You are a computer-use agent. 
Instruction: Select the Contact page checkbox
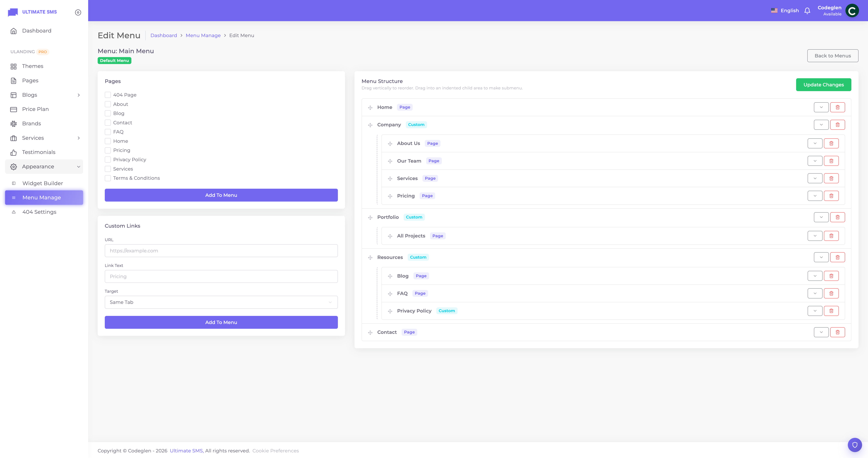click(108, 123)
